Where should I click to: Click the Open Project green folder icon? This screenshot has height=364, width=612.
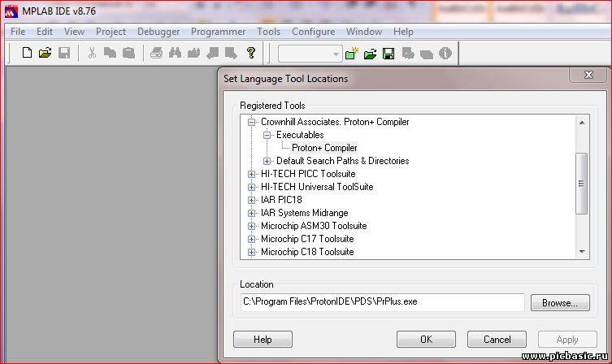[370, 54]
